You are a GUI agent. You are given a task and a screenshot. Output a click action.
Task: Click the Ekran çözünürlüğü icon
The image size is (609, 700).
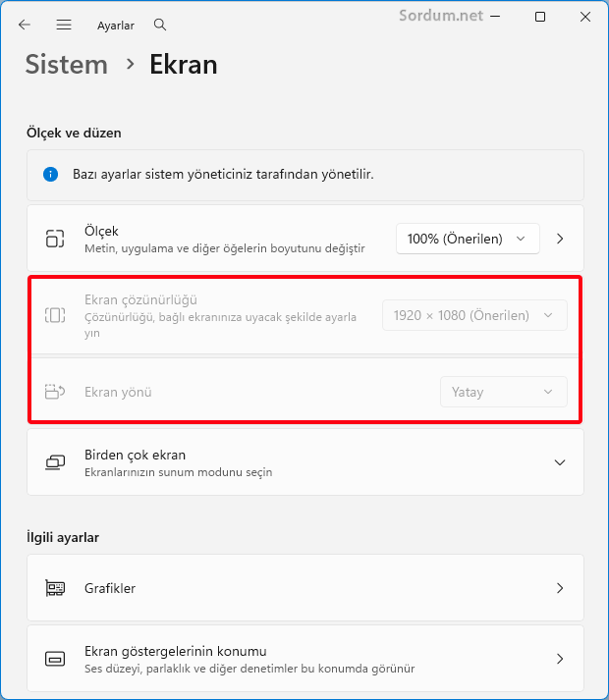(55, 315)
